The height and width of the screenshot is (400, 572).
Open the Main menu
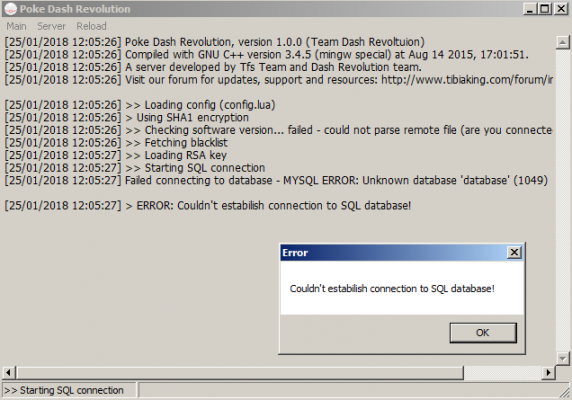16,26
